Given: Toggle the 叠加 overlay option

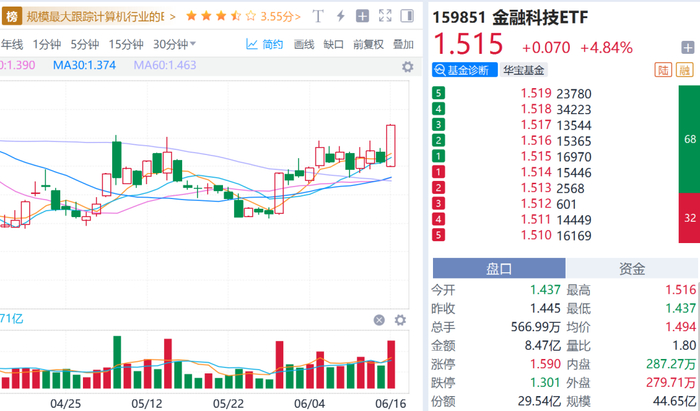Looking at the screenshot, I should pos(403,44).
